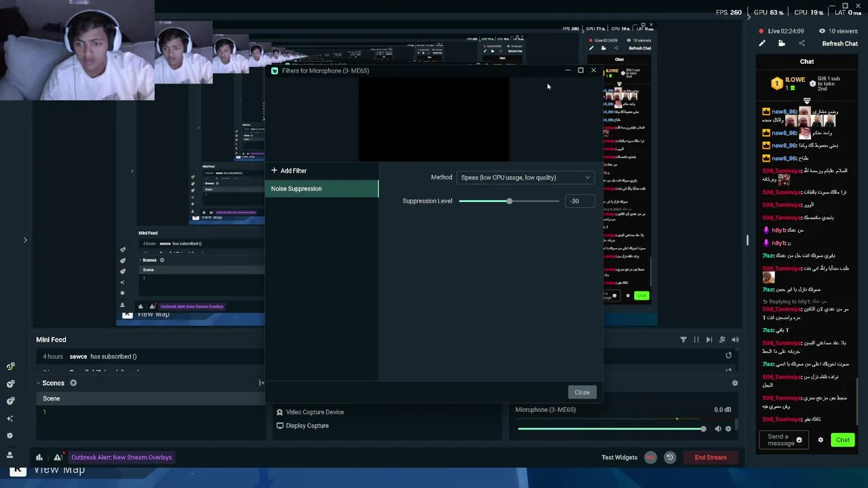868x488 pixels.
Task: Open Outbreak Alert: New Stream Overlays link
Action: pos(121,457)
